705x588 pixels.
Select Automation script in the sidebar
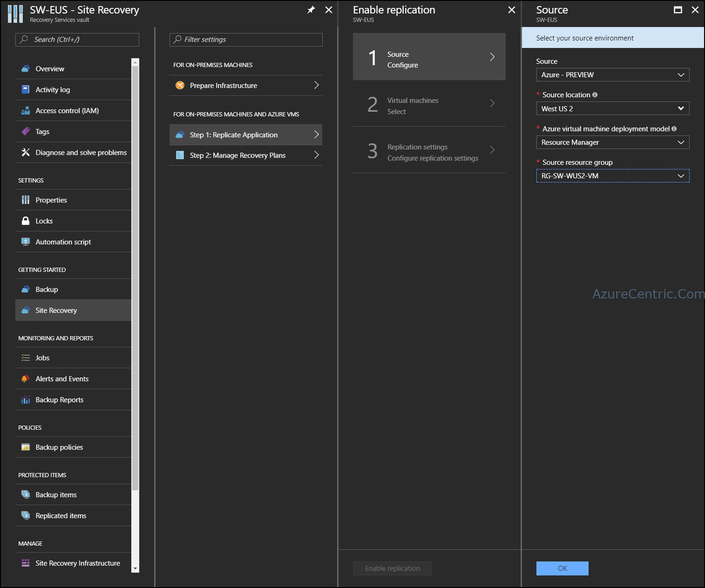(x=74, y=242)
